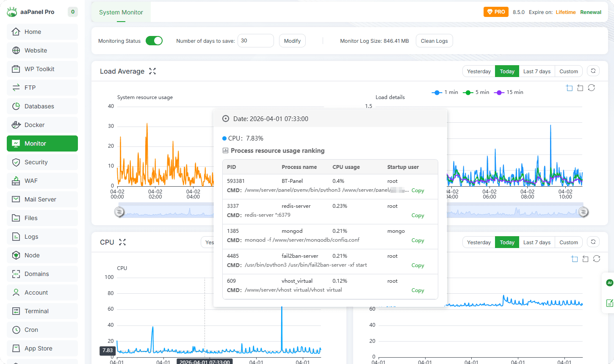This screenshot has width=614, height=364.
Task: Open WAF firewall icon in sidebar
Action: coord(16,181)
